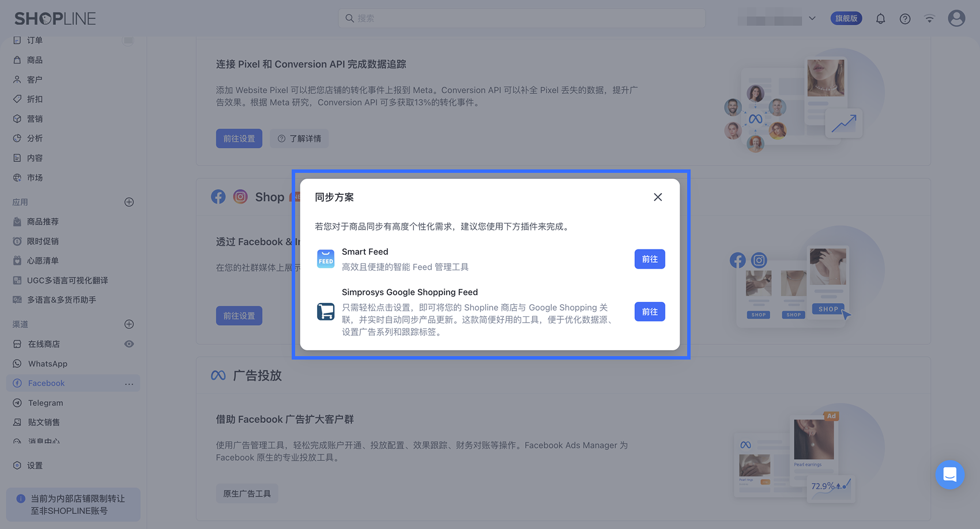The height and width of the screenshot is (529, 980).
Task: Click 原生广告工具 button
Action: click(247, 494)
